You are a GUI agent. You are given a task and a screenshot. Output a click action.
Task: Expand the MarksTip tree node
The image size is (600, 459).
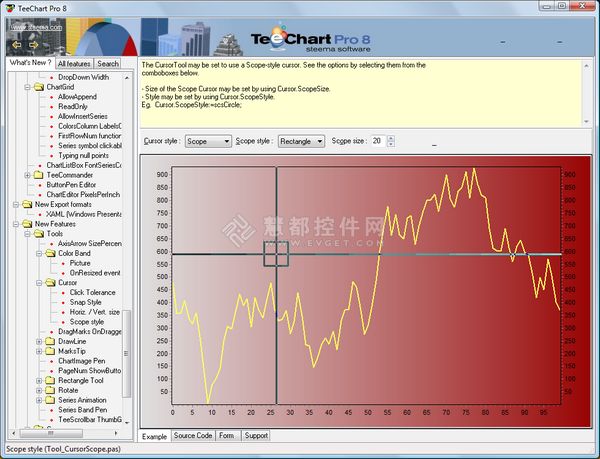[39, 352]
